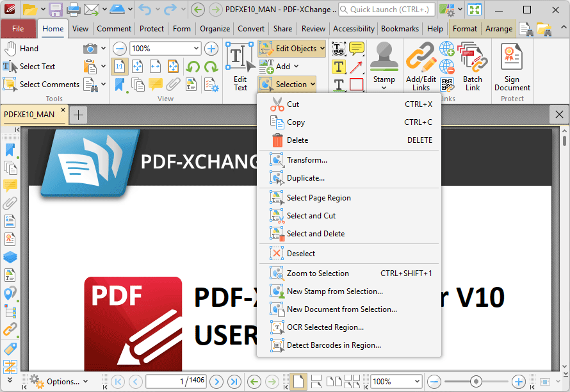Click the highlight text tool icon
Viewport: 570px width, 392px height.
point(339,67)
